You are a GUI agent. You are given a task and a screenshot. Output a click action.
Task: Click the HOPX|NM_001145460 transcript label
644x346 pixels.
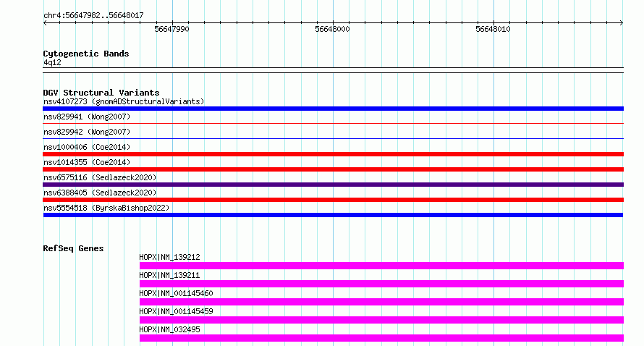click(177, 293)
